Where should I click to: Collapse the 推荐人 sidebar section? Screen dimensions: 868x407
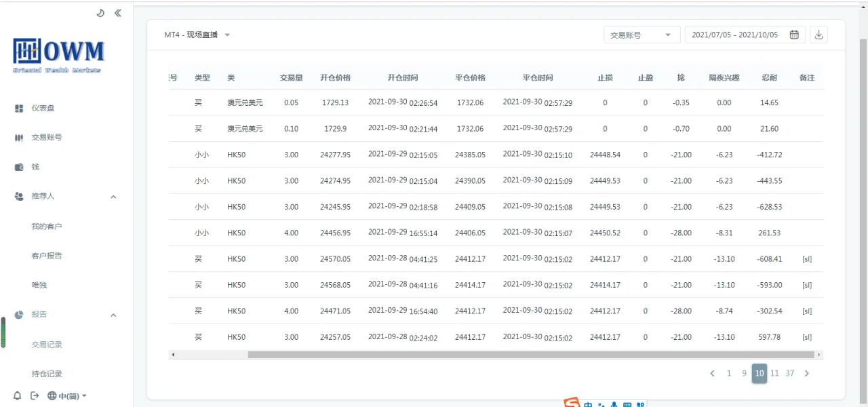[x=113, y=197]
